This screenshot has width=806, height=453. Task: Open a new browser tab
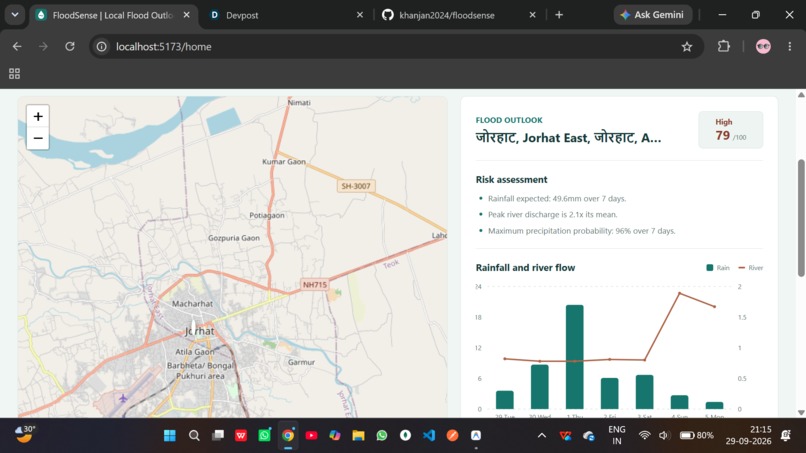pyautogui.click(x=559, y=15)
